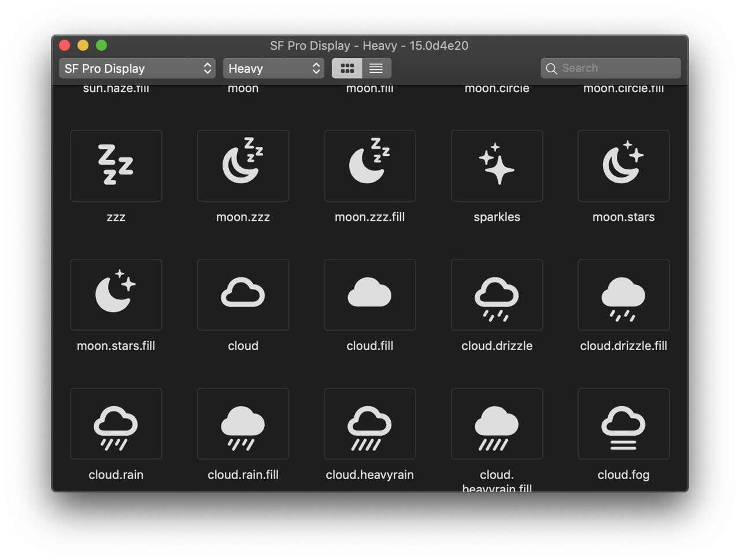Select the cloud.drizzle.fill symbol icon
The width and height of the screenshot is (740, 560).
pos(624,295)
